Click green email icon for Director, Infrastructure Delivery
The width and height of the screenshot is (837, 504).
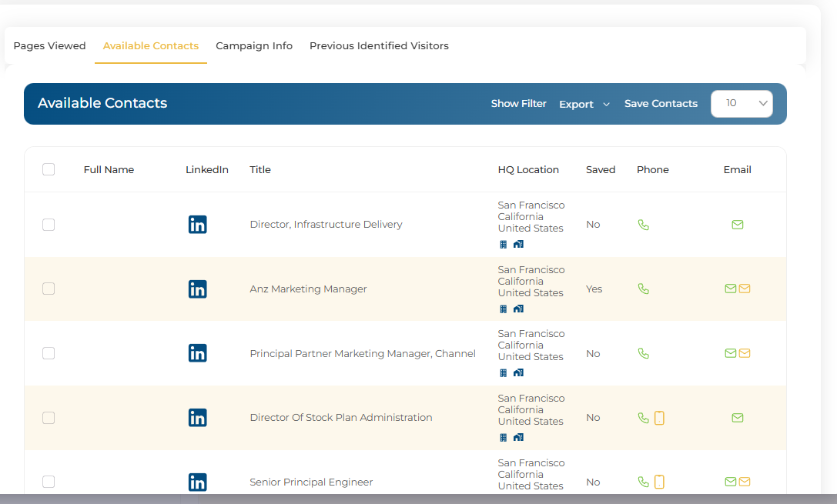click(x=737, y=225)
